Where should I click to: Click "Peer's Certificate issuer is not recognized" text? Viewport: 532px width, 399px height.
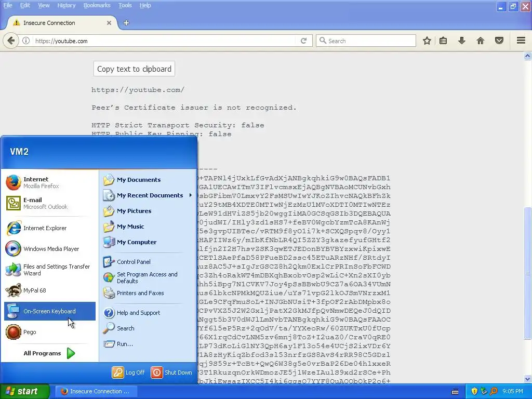point(194,108)
